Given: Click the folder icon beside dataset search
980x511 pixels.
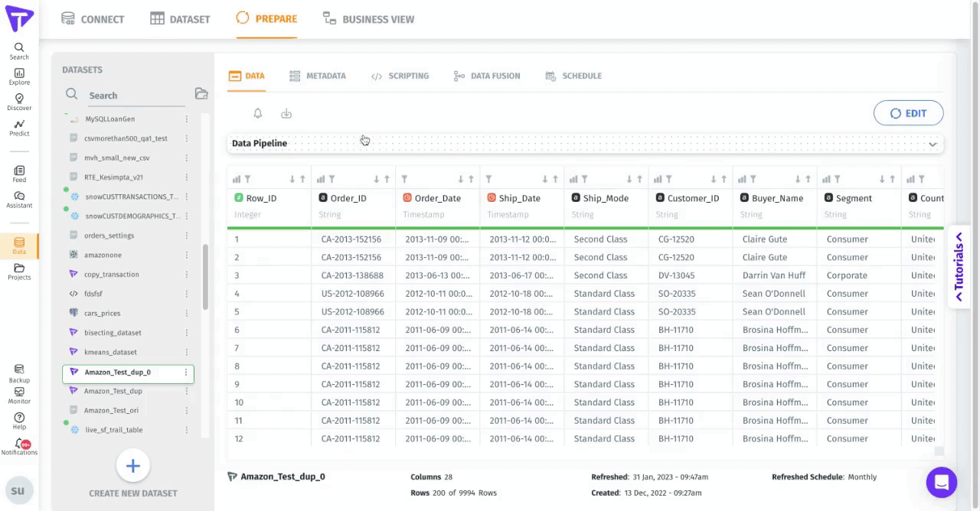Looking at the screenshot, I should (201, 94).
